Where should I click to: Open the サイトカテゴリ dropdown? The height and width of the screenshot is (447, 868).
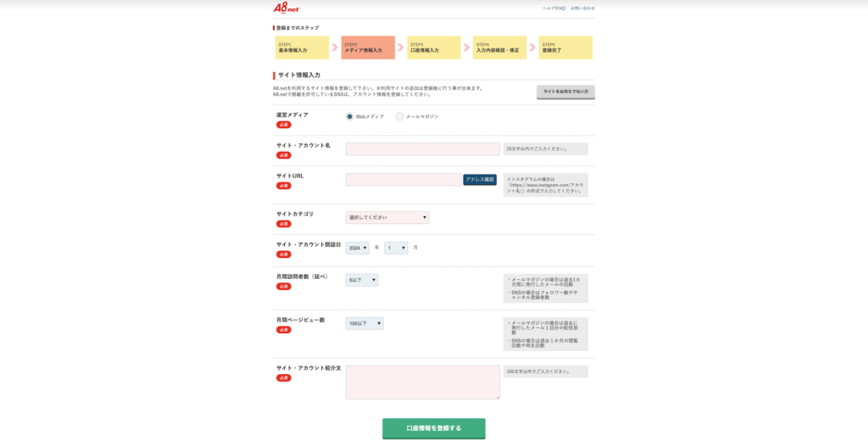click(x=387, y=218)
